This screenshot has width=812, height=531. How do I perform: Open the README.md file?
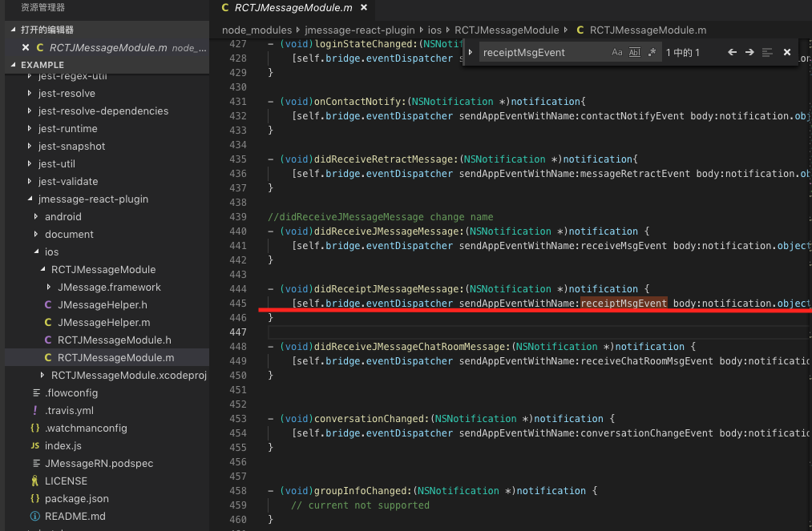point(107,516)
